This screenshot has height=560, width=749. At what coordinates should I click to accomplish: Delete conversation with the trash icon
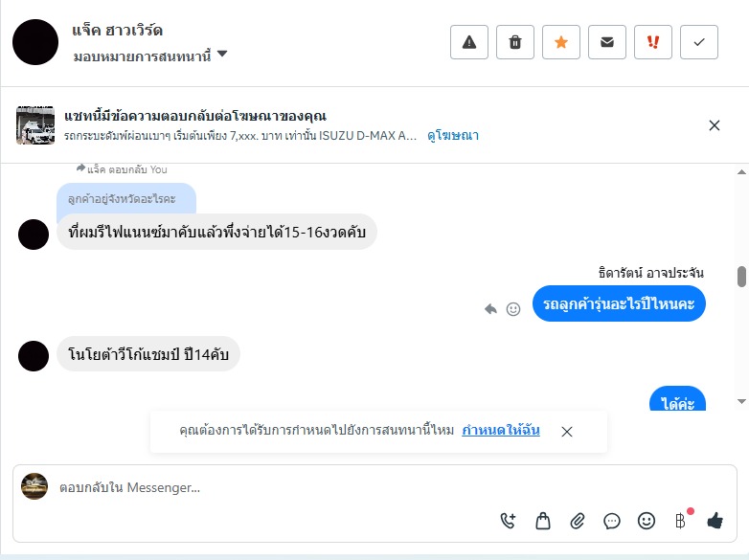pos(515,42)
